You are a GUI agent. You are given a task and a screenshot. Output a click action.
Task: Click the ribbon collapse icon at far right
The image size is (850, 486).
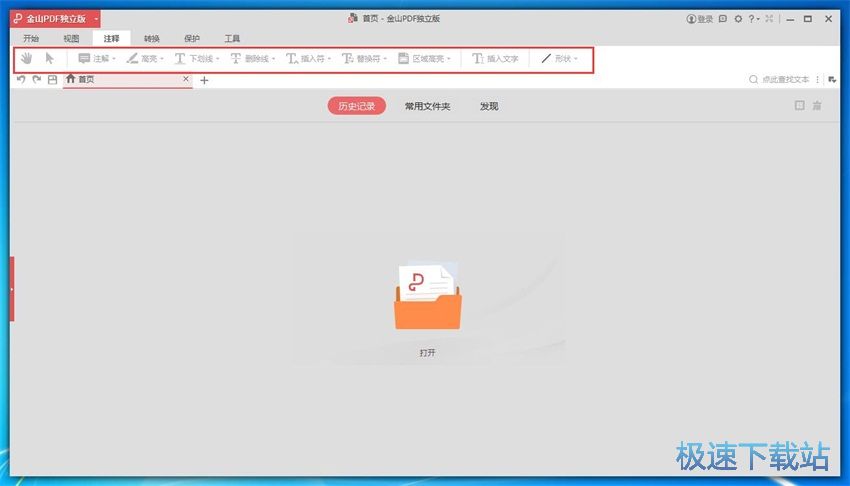point(832,80)
